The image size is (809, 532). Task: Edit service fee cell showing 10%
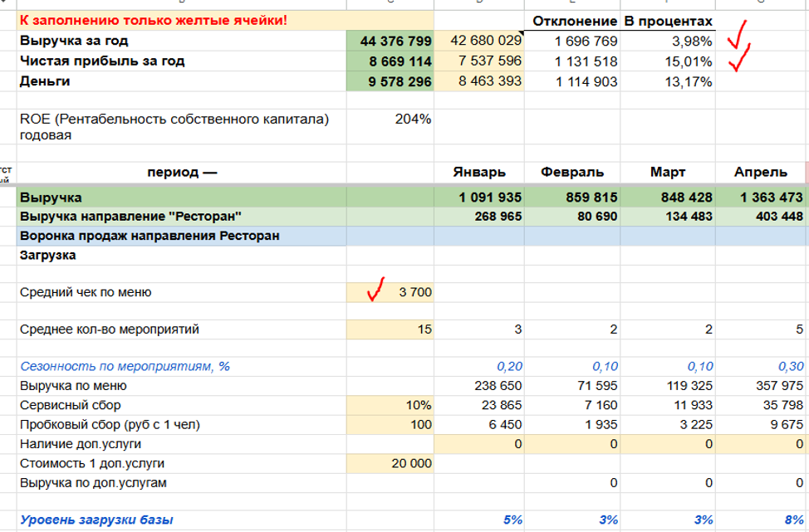(390, 406)
